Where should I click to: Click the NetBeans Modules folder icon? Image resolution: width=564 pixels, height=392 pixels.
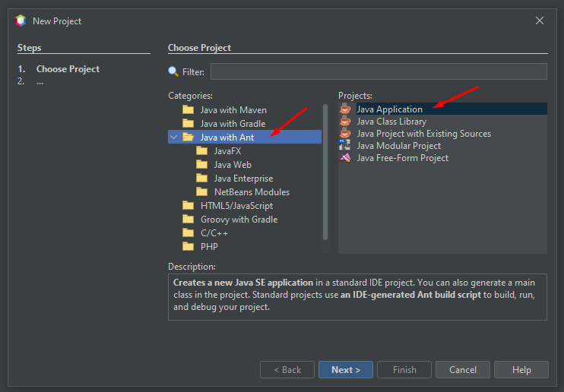click(201, 192)
